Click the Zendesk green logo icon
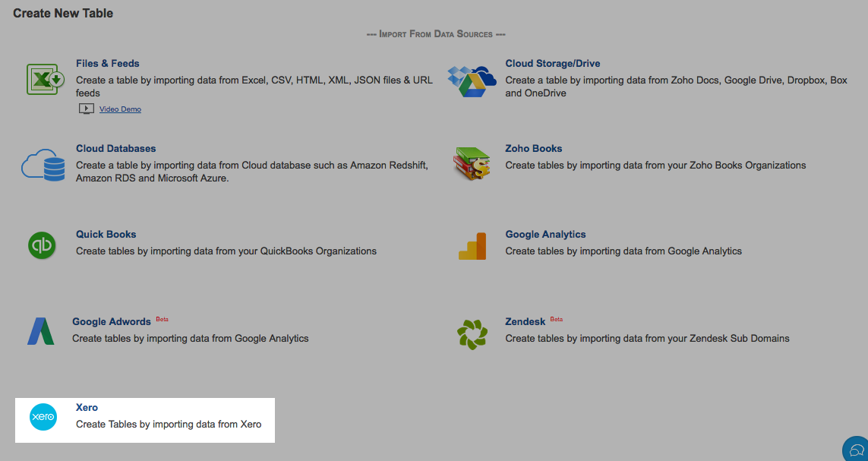868x461 pixels. 472,334
